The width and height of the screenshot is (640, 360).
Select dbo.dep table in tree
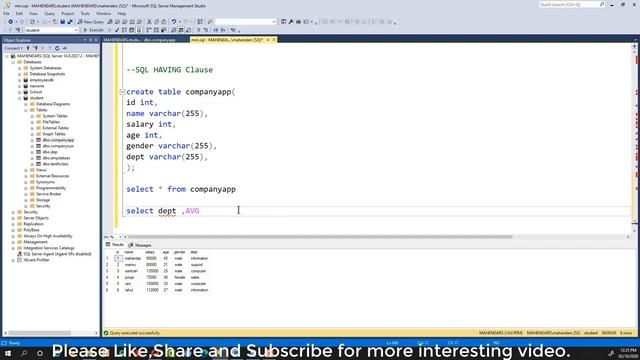pos(50,152)
